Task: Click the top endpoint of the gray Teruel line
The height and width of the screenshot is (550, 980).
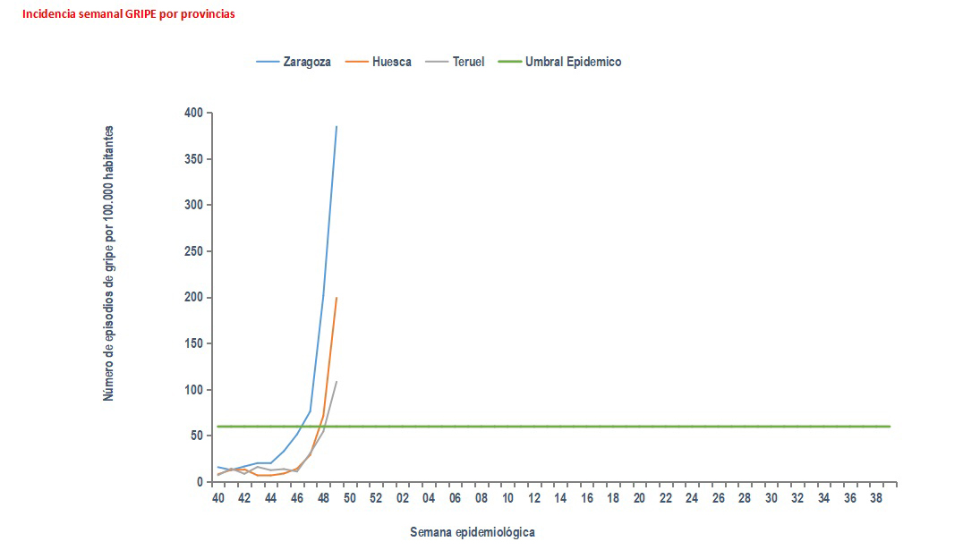Action: coord(337,382)
